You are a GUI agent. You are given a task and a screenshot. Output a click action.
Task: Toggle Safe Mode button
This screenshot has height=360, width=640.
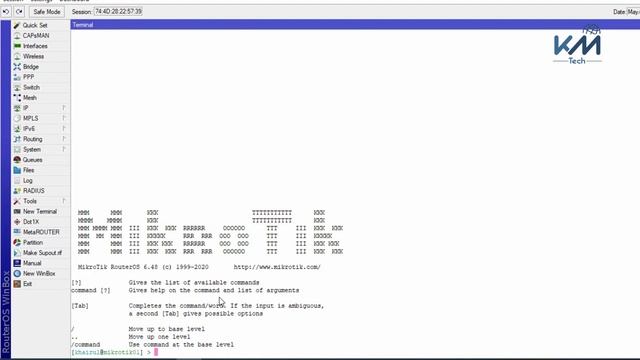tap(47, 12)
